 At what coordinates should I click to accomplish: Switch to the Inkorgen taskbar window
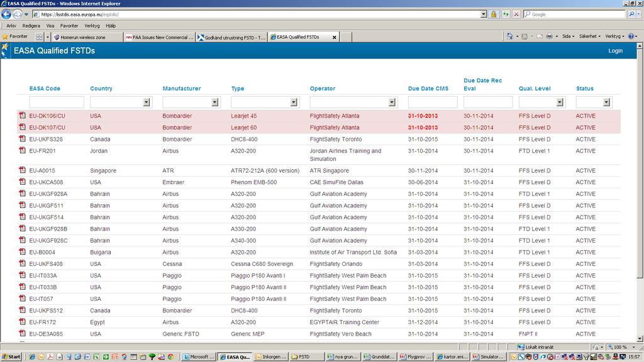(x=271, y=357)
